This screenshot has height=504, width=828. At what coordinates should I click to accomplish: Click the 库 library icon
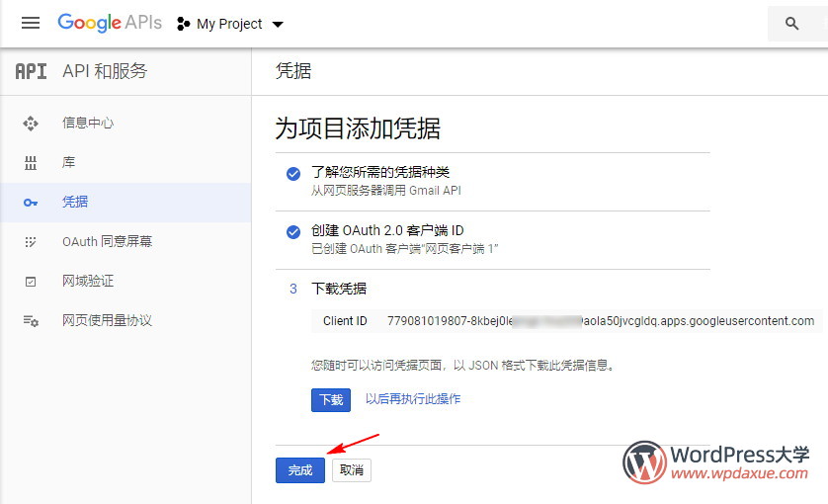tap(31, 163)
